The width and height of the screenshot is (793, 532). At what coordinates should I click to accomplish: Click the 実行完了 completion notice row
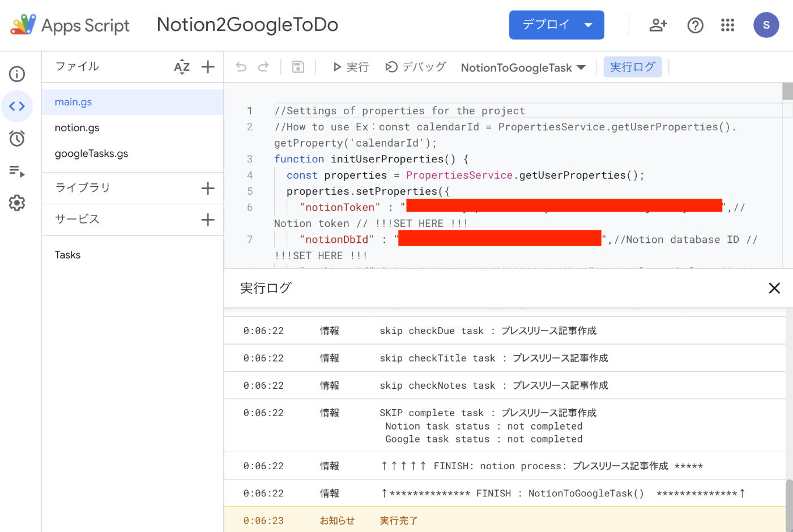pyautogui.click(x=505, y=521)
